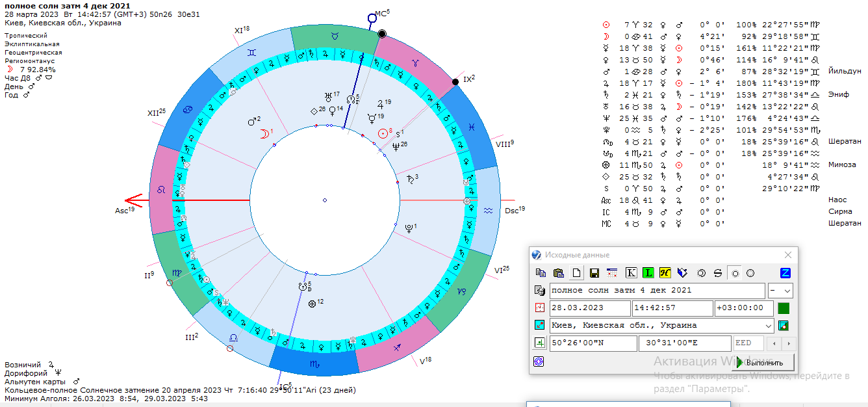Click the pink Leo sign segment
This screenshot has height=407, width=868.
(x=161, y=189)
